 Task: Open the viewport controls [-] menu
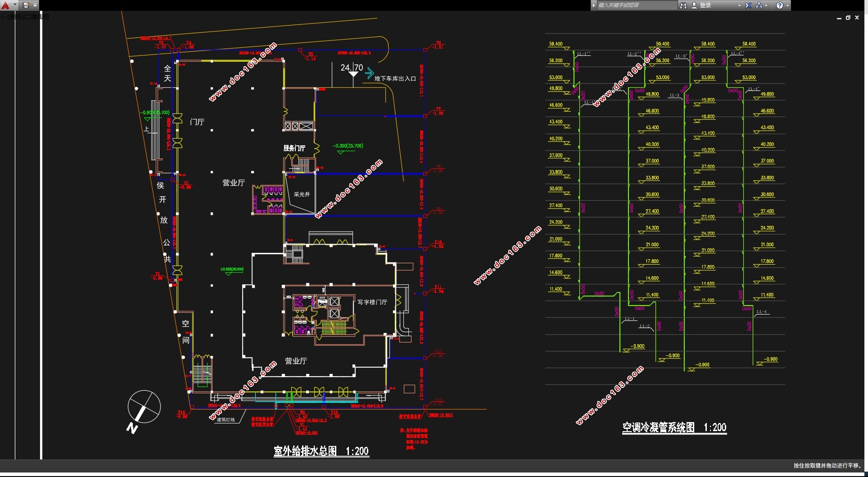4,17
